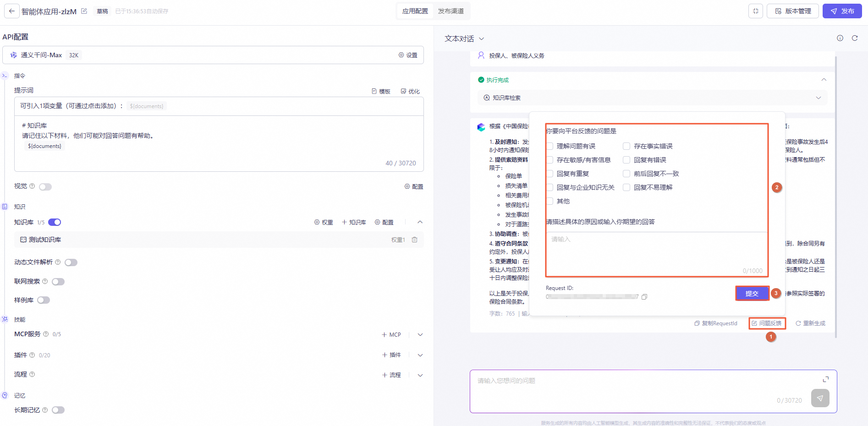Toggle the 联网搜索 switch

[58, 282]
